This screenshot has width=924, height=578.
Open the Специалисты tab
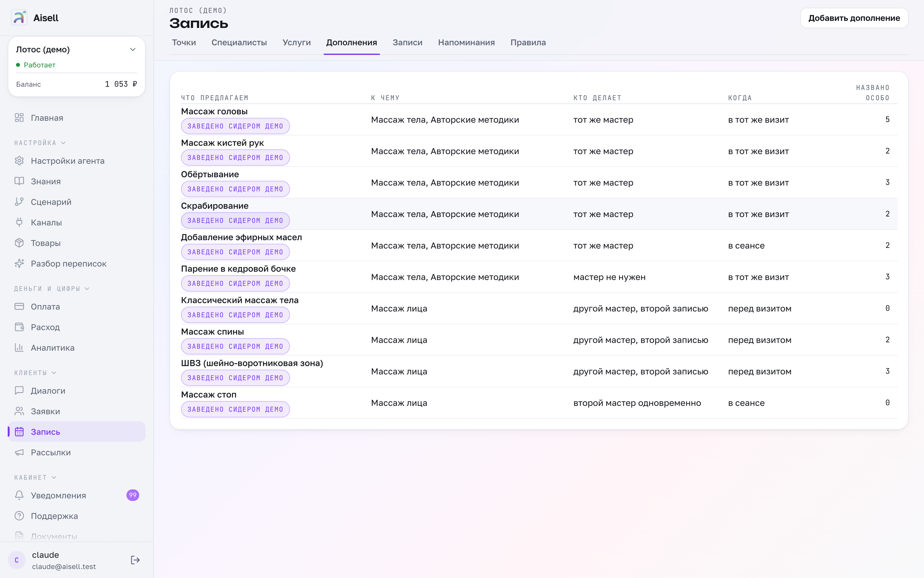(239, 42)
